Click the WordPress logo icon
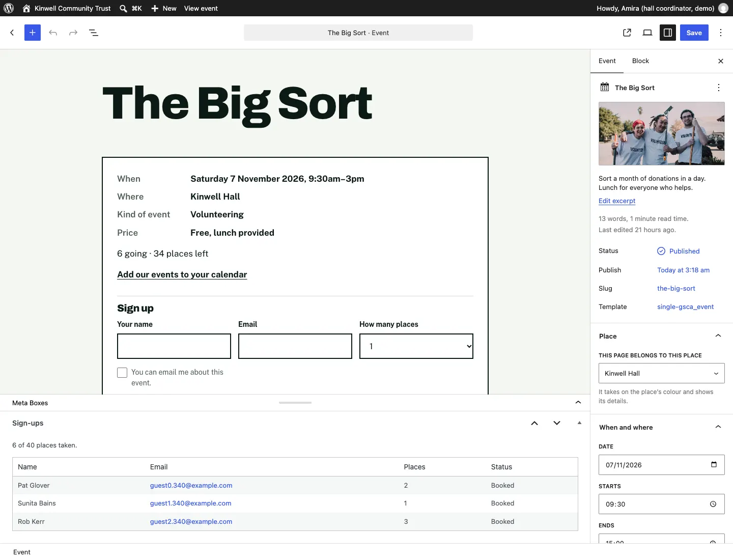The width and height of the screenshot is (733, 560). click(x=9, y=8)
